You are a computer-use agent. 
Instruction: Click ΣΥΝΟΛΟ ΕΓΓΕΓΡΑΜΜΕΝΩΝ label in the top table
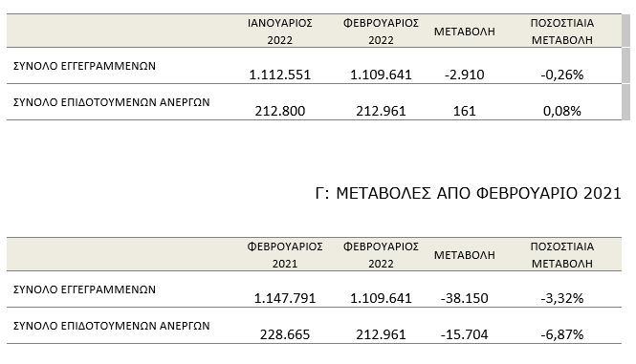(84, 66)
